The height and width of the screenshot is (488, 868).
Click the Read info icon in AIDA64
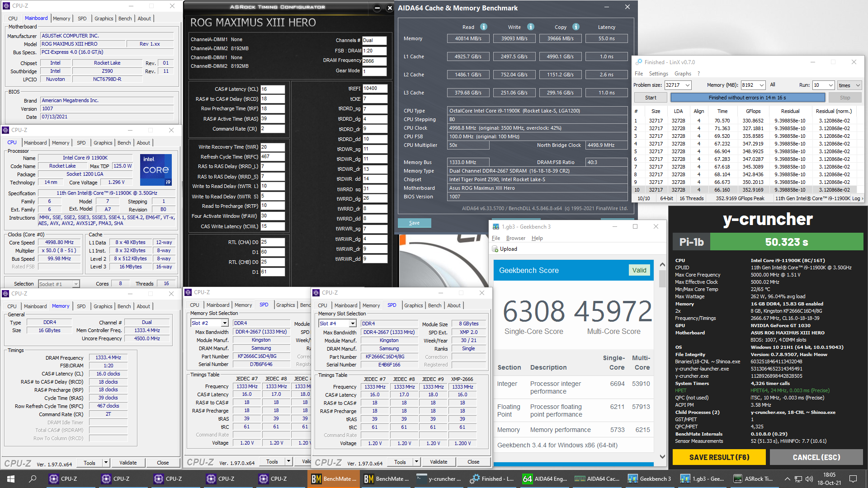[483, 27]
